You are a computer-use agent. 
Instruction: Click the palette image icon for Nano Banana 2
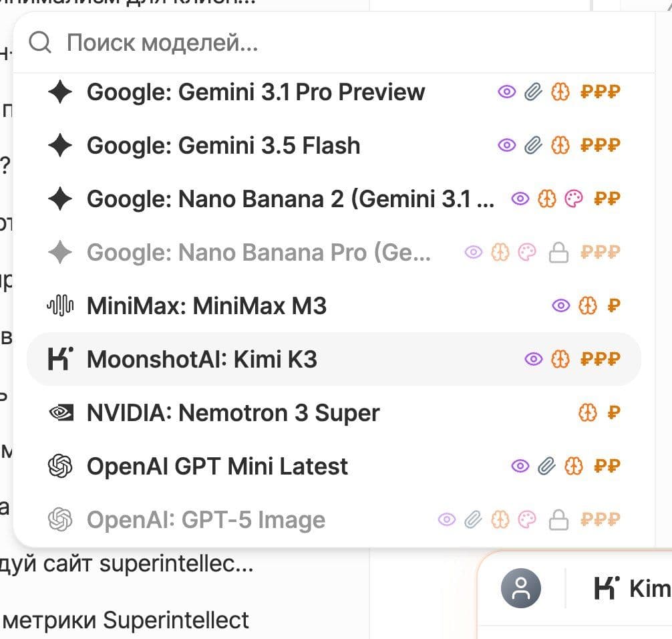[x=574, y=199]
